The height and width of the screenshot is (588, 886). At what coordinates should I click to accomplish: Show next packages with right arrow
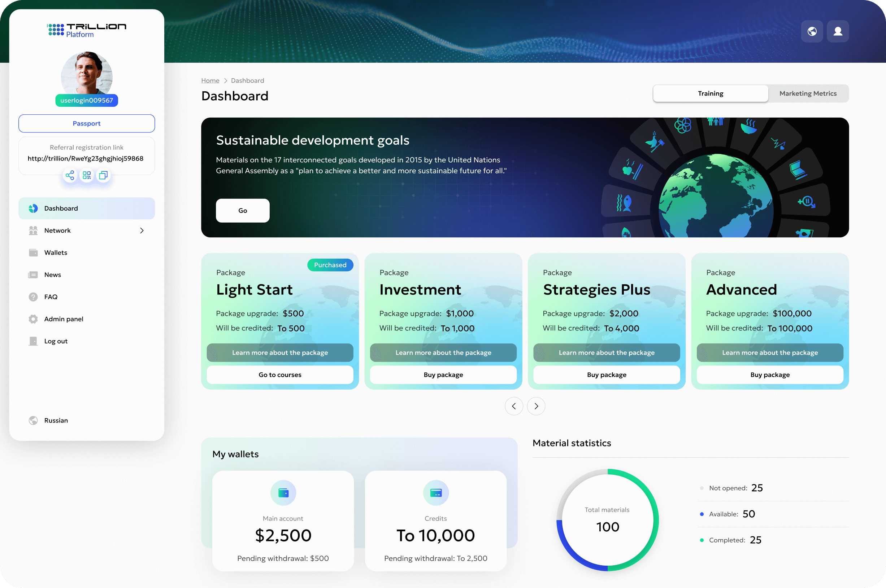(x=536, y=406)
